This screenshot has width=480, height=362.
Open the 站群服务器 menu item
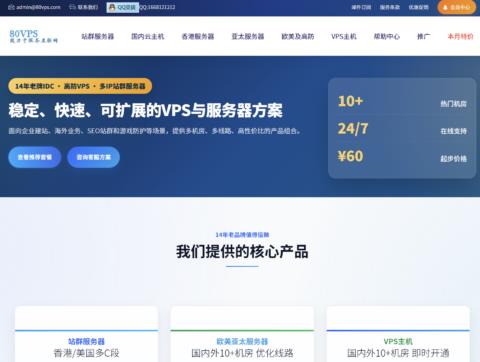click(x=98, y=36)
